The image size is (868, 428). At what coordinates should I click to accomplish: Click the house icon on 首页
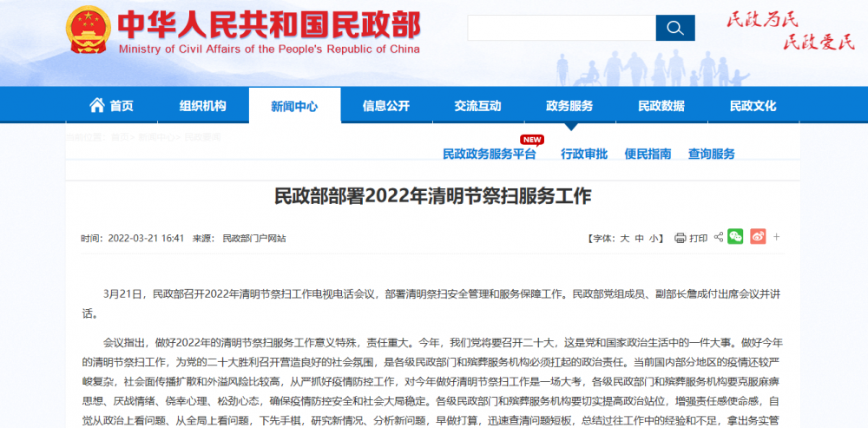97,106
